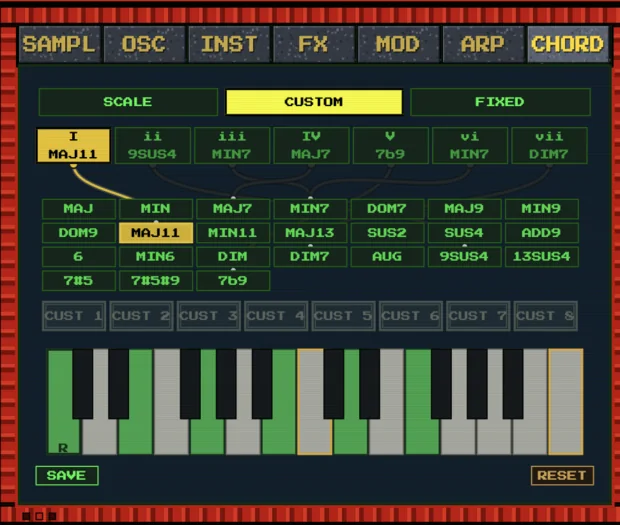Toggle the last orange-outlined white key
This screenshot has width=620, height=525.
(x=566, y=402)
